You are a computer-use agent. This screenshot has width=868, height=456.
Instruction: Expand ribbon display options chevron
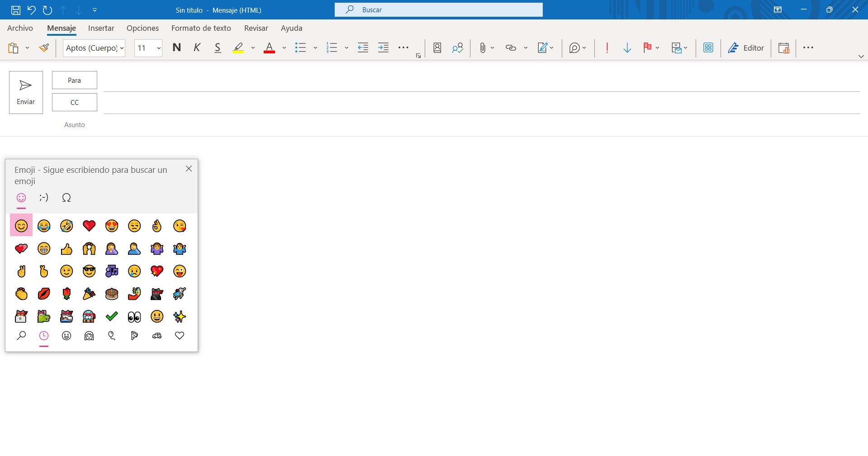point(861,57)
